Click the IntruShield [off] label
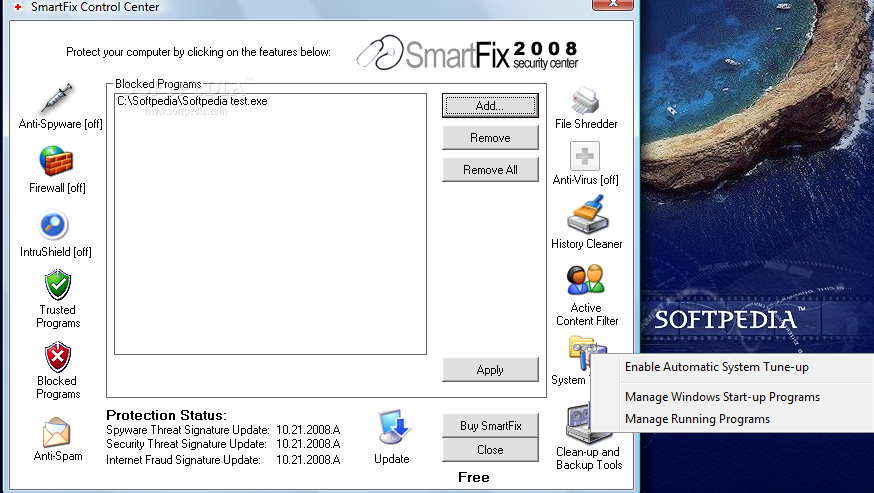This screenshot has height=493, width=874. pyautogui.click(x=56, y=252)
